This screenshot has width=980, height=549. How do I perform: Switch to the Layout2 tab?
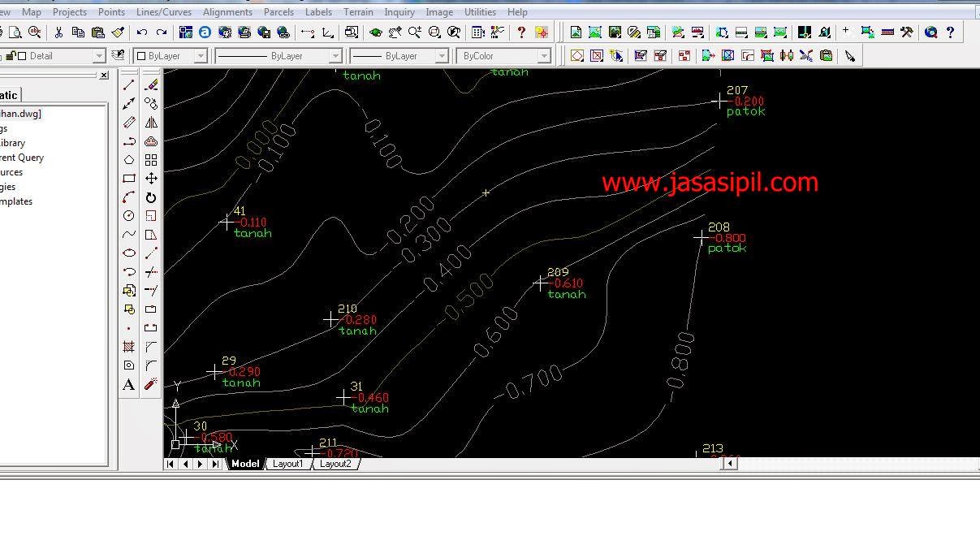coord(335,464)
